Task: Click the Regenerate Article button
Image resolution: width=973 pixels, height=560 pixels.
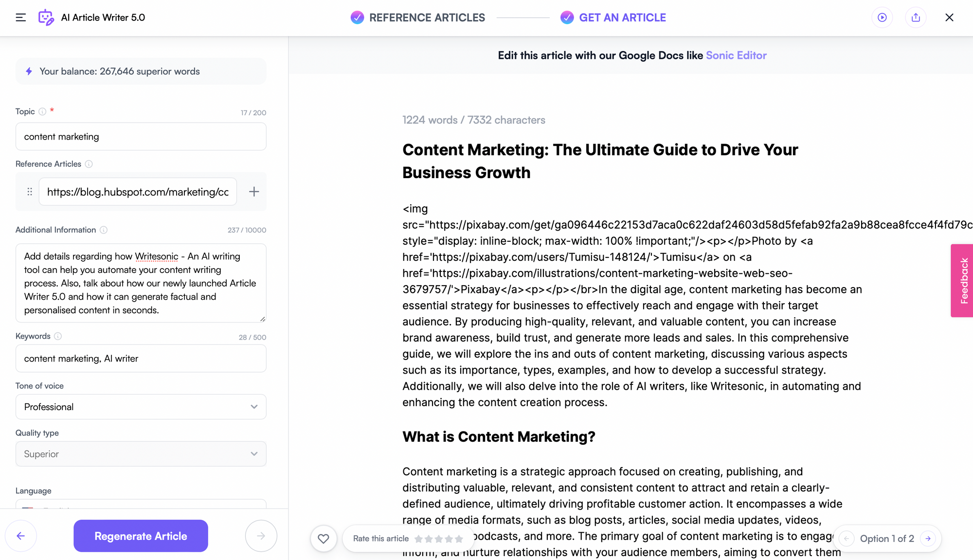Action: coord(140,535)
